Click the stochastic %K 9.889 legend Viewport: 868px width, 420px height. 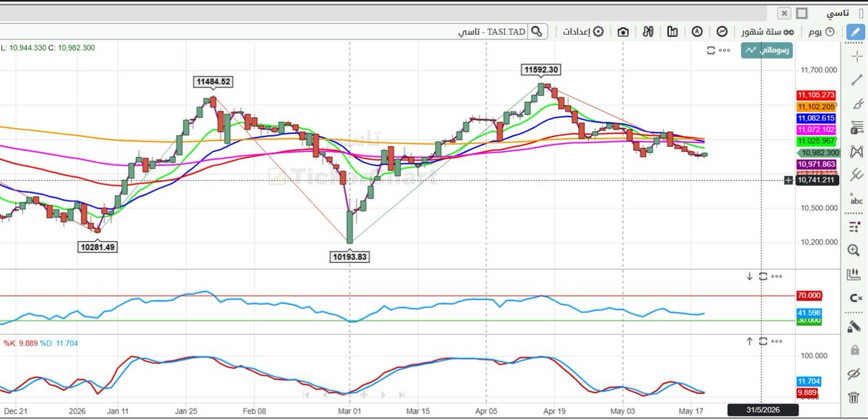click(20, 343)
